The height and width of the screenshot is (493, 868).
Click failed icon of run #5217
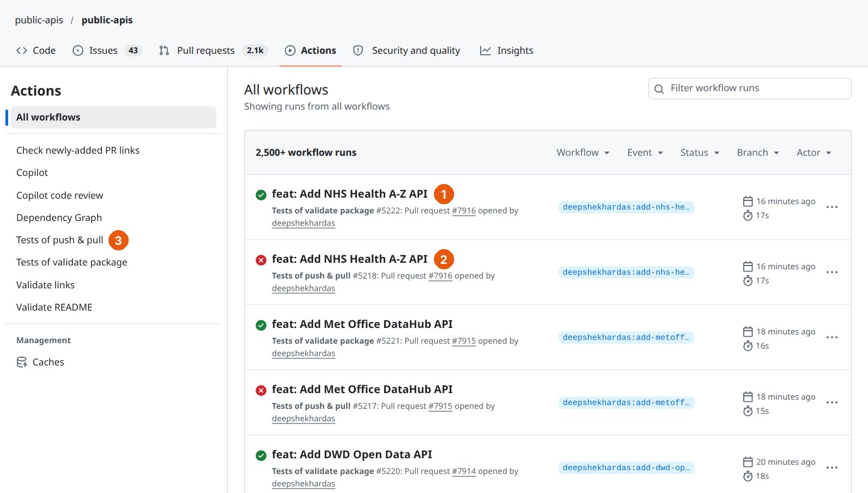[261, 390]
